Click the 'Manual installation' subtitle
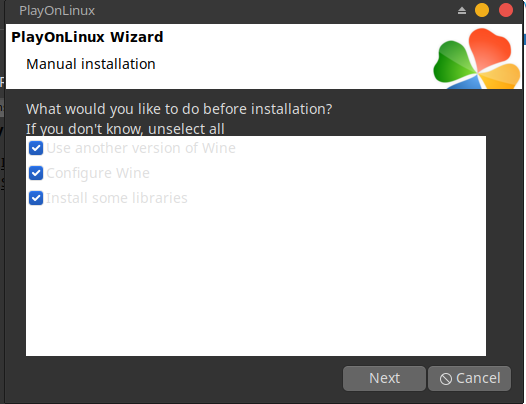This screenshot has width=526, height=404. click(x=91, y=64)
